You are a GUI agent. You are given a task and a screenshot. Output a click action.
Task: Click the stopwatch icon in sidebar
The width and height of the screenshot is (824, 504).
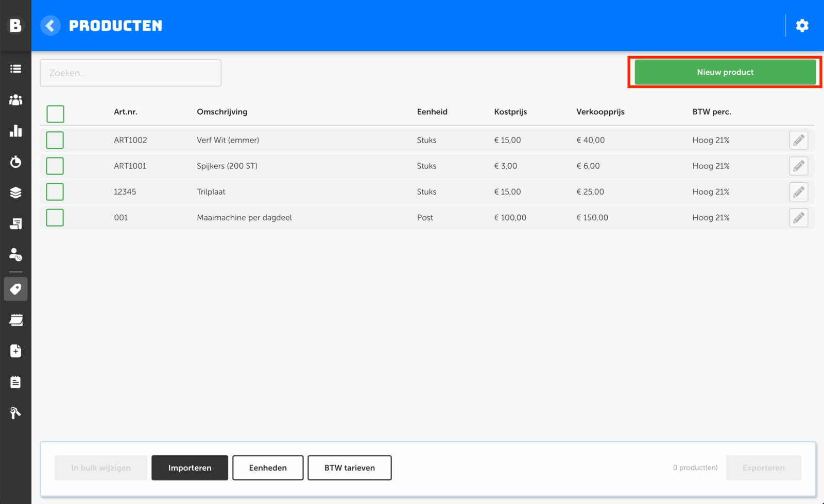pyautogui.click(x=15, y=162)
